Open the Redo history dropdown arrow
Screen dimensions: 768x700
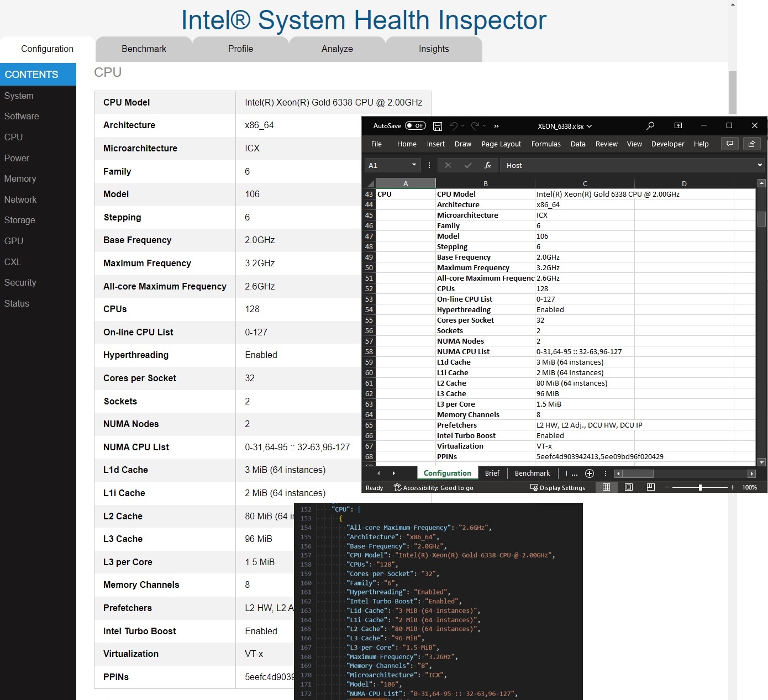coord(484,126)
